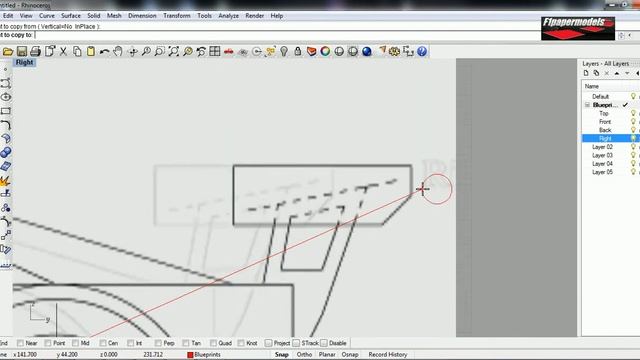
Task: Open Options via the gear icon
Action: (x=394, y=51)
